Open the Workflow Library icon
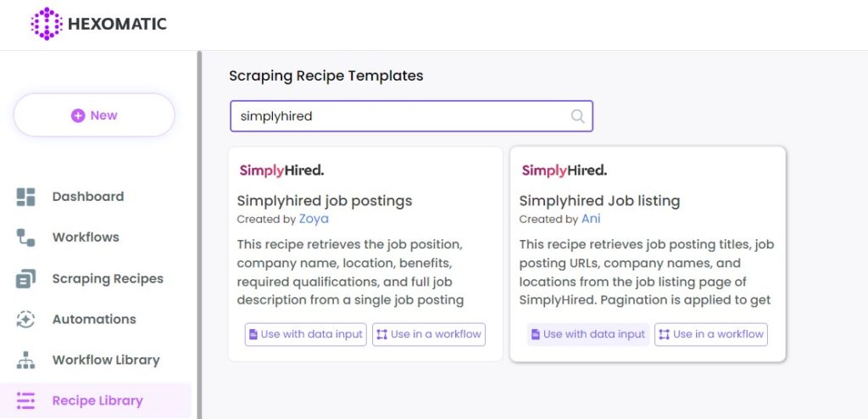Image resolution: width=868 pixels, height=419 pixels. [25, 360]
